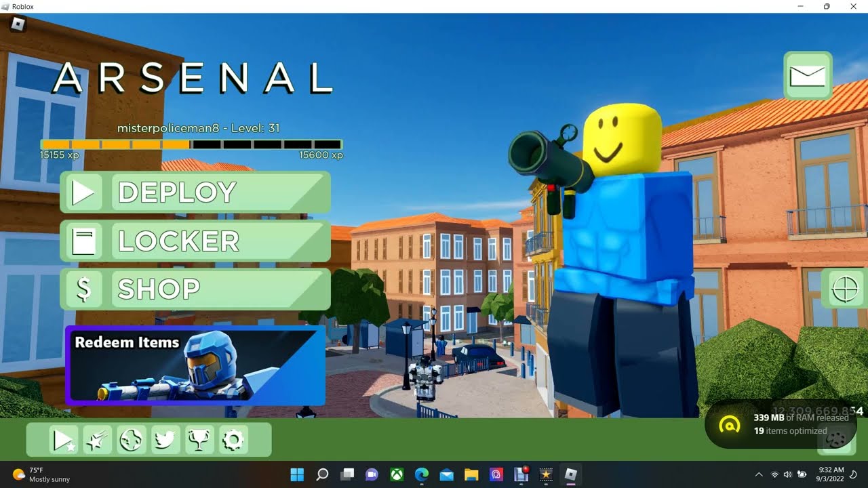Open taskbar Search

click(x=322, y=474)
